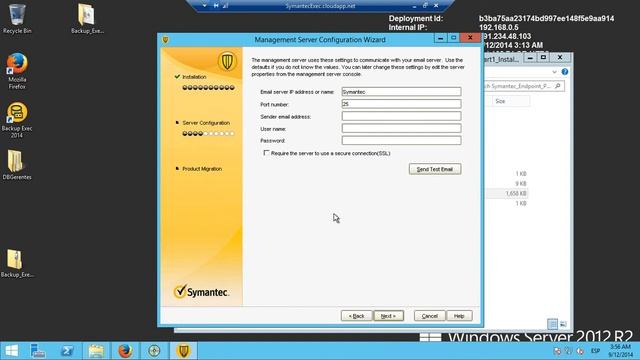This screenshot has width=640, height=360.
Task: Switch to details view in Explorer window
Action: (552, 324)
